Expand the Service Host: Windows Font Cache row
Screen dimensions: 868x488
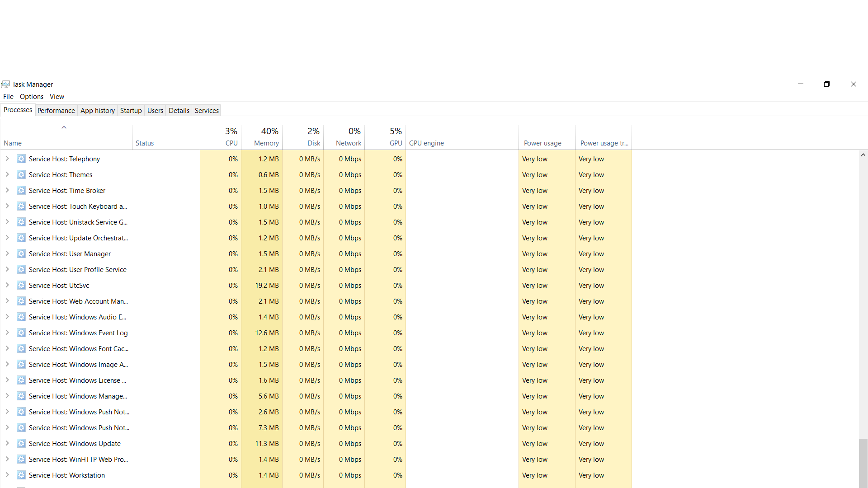(7, 348)
